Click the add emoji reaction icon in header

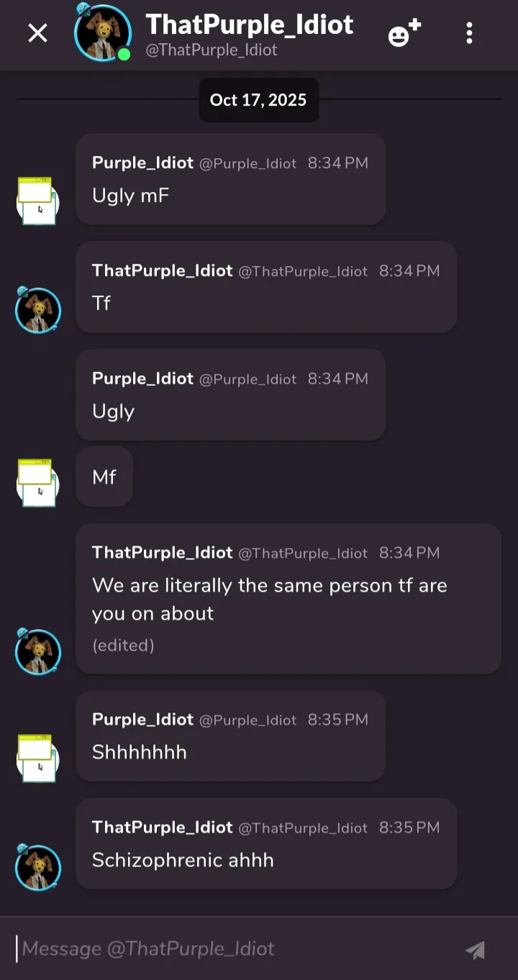(404, 33)
